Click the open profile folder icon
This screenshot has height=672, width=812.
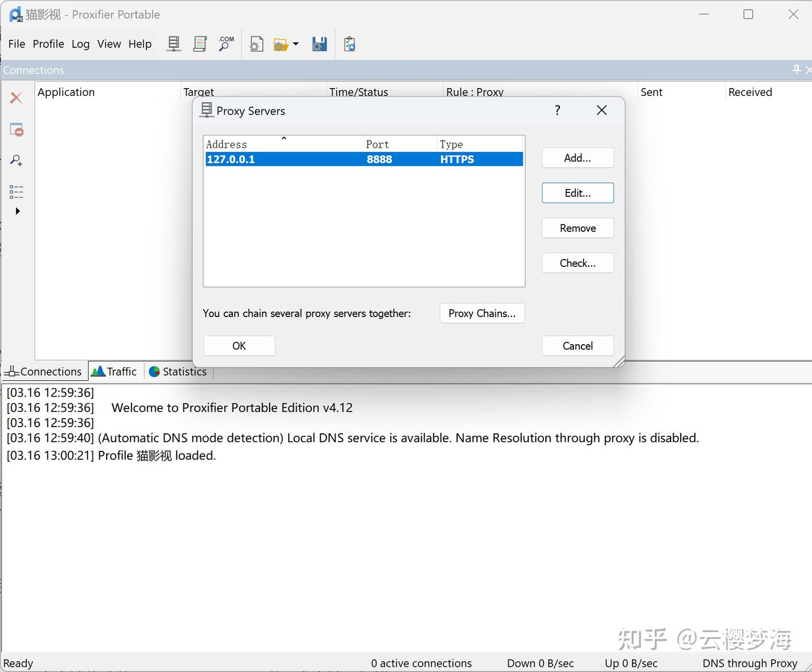[281, 44]
